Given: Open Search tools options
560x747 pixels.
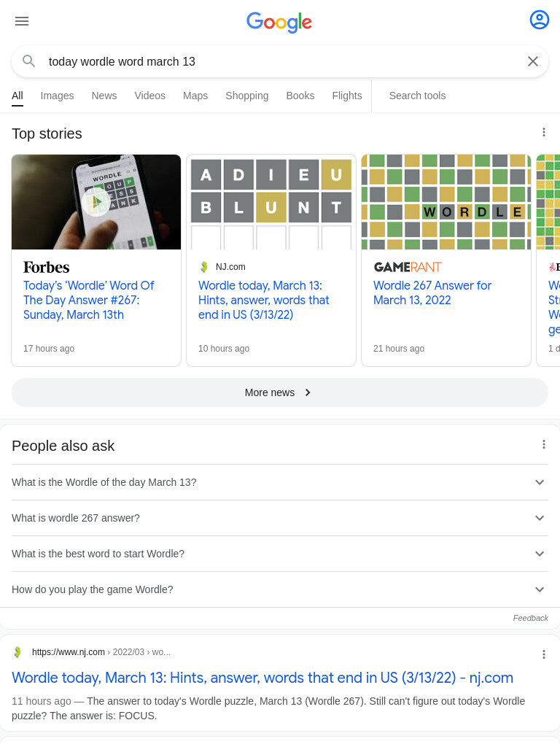Looking at the screenshot, I should click(418, 96).
